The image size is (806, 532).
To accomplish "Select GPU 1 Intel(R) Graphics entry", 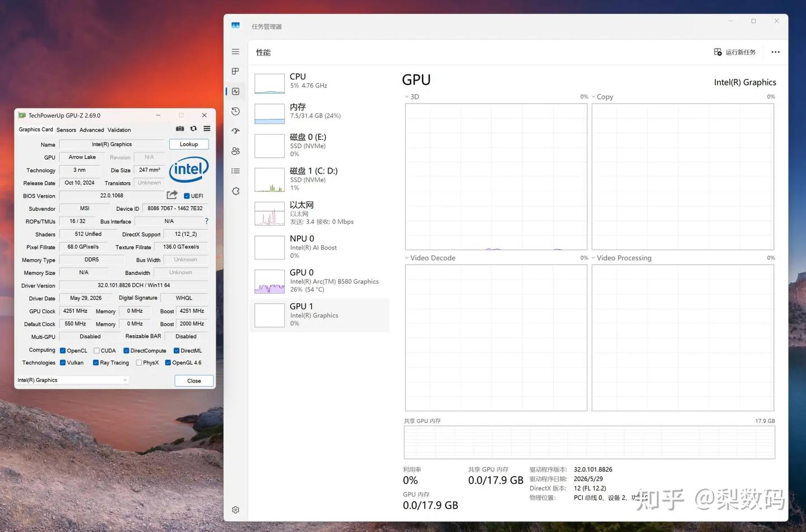I will coord(320,315).
